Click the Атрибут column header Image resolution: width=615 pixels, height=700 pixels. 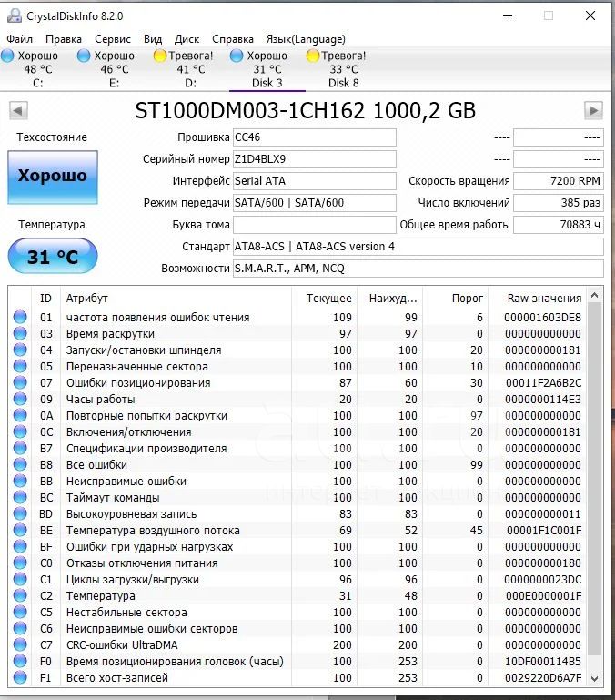[176, 299]
